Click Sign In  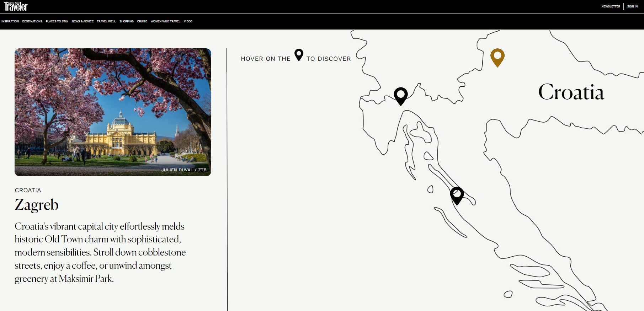coord(632,6)
